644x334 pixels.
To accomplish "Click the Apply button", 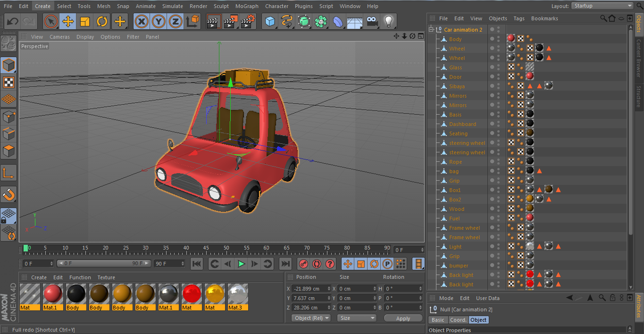I will coord(403,318).
